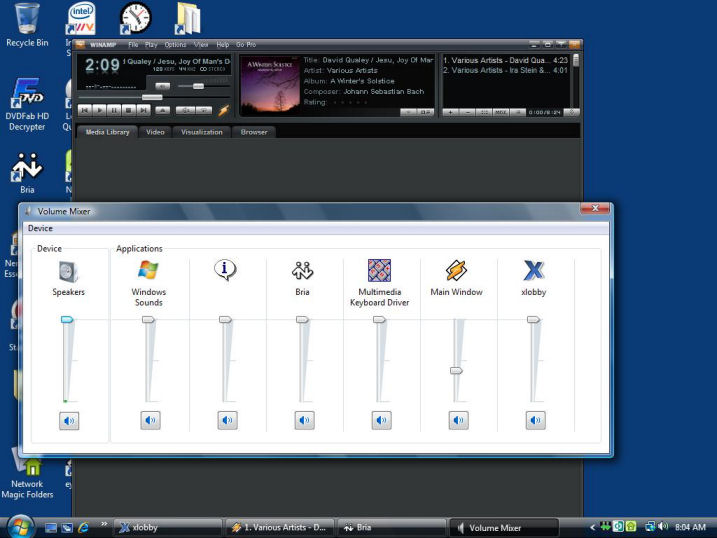
Task: Click the Speakers device icon
Action: [x=69, y=272]
